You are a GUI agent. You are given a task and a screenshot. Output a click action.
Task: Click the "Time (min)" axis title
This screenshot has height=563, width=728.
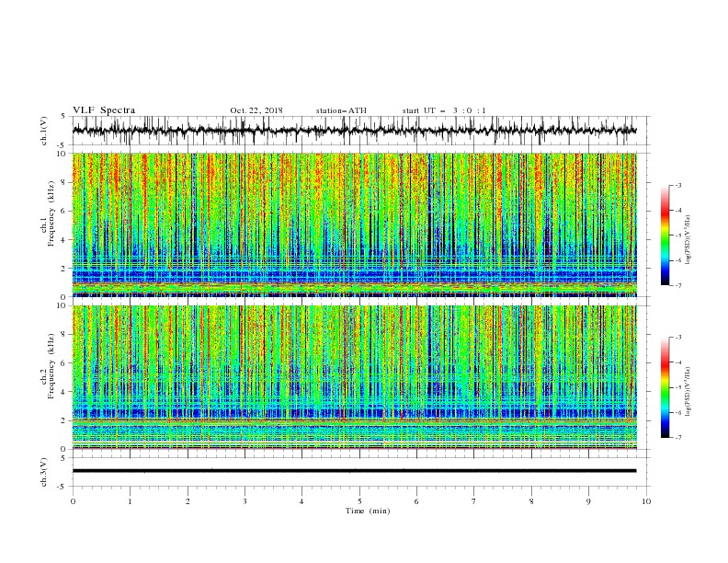[x=368, y=511]
